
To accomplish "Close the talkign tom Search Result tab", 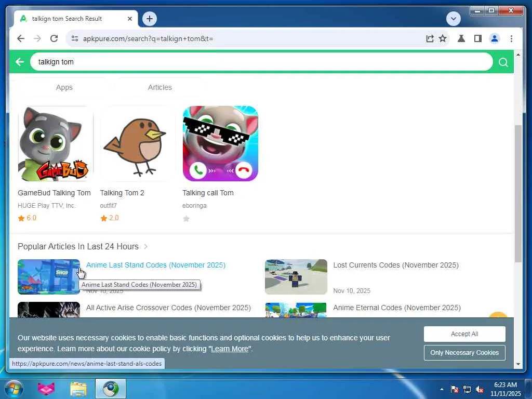I will (129, 19).
